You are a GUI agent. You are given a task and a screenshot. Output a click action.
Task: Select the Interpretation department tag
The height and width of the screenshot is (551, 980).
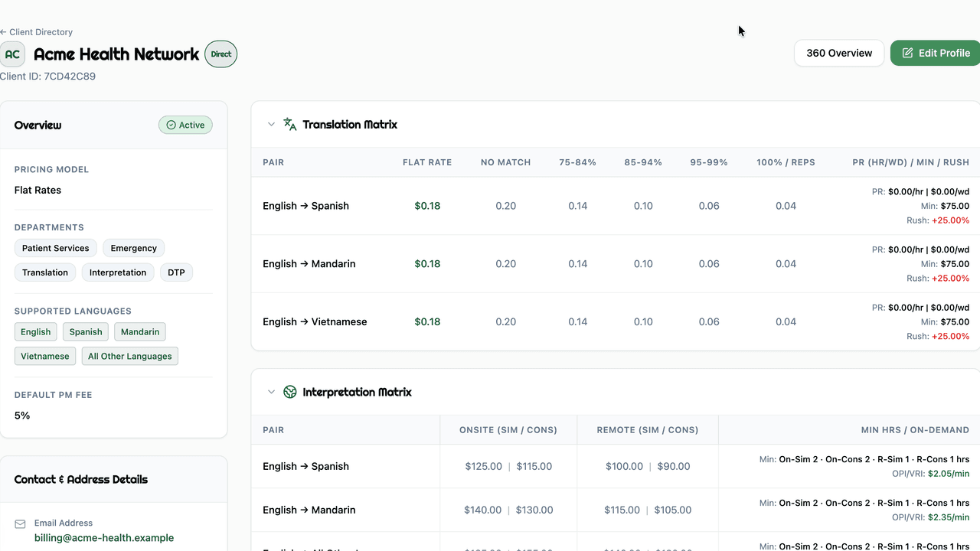click(x=118, y=272)
